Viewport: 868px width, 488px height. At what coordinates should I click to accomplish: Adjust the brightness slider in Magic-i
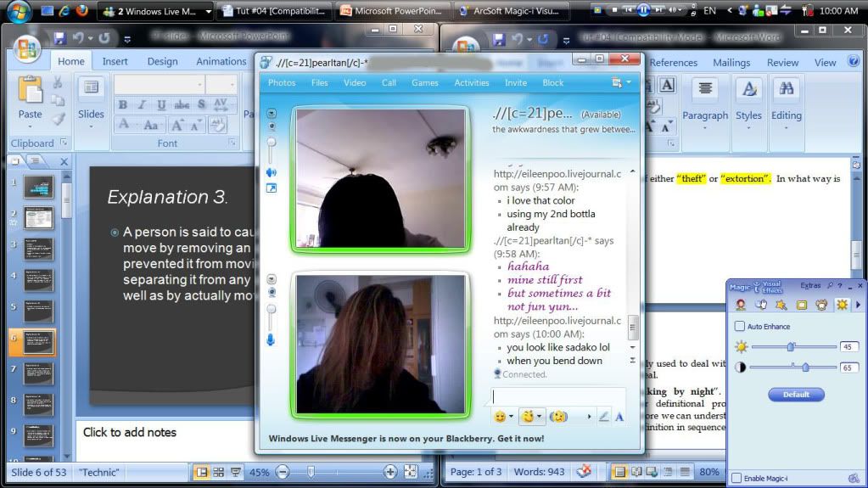[x=791, y=347]
